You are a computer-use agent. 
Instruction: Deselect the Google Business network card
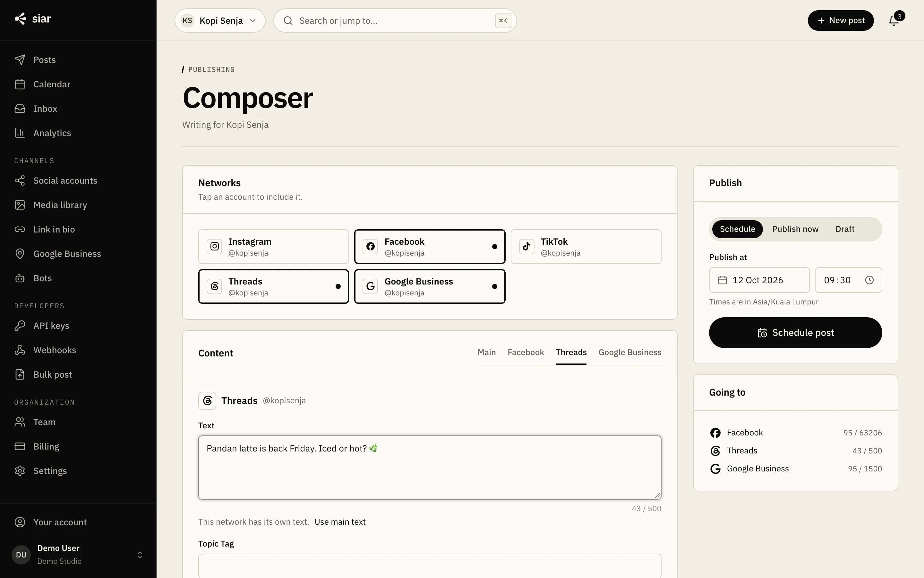[430, 286]
